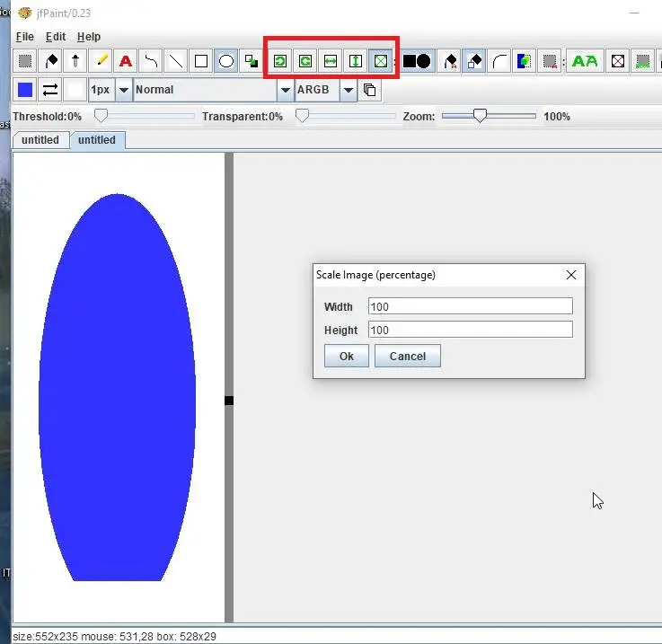Click the selection with alpha icon
This screenshot has width=662, height=644.
[550, 61]
